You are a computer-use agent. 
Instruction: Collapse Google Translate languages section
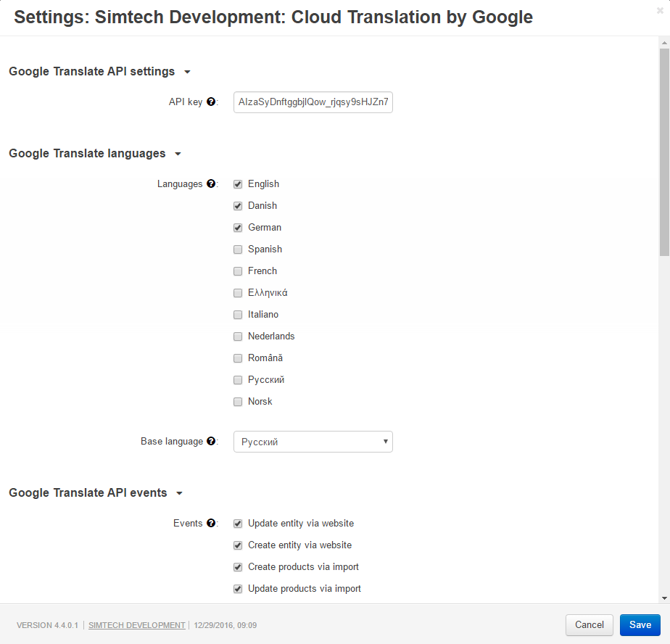pyautogui.click(x=95, y=154)
